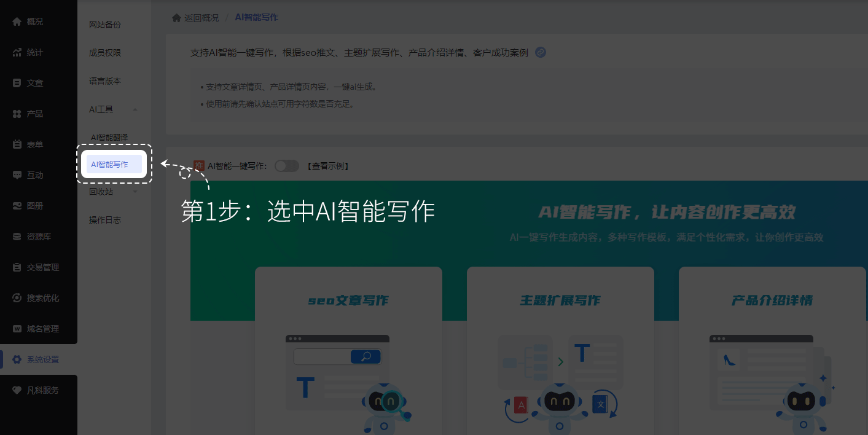
Task: Open the 产品 products section icon
Action: (17, 114)
